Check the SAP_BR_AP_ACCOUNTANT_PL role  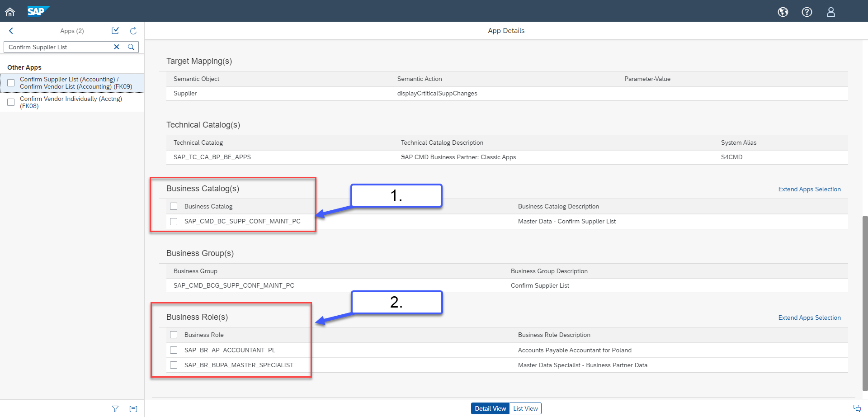click(x=174, y=350)
